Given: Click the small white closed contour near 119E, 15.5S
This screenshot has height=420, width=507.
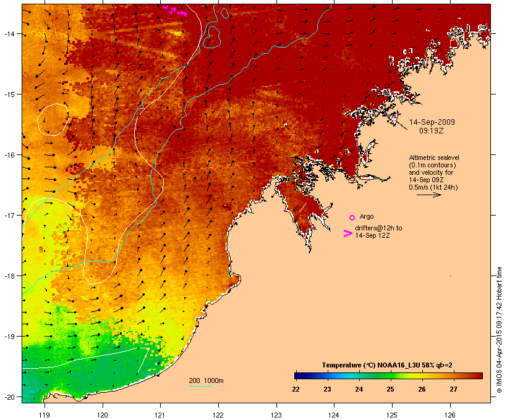Looking at the screenshot, I should [53, 120].
